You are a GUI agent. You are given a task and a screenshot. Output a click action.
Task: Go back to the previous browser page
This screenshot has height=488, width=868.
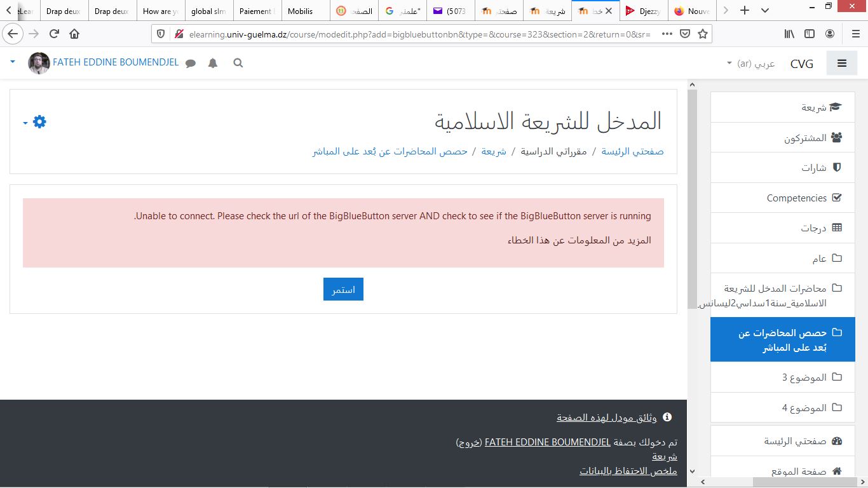coord(12,34)
